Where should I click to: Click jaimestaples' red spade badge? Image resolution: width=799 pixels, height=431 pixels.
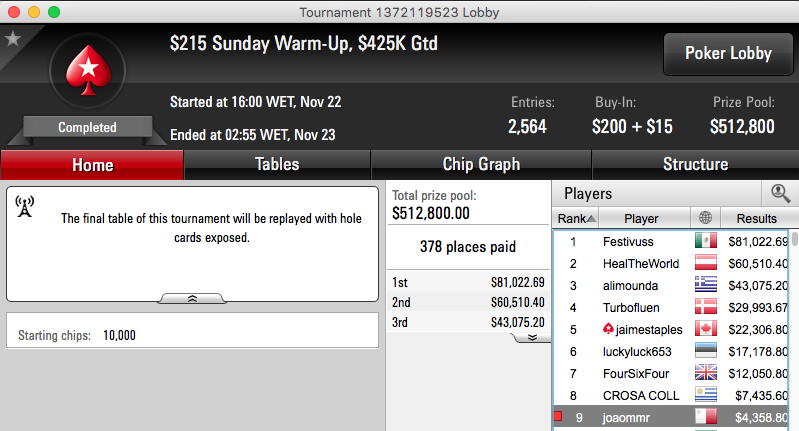(x=608, y=329)
